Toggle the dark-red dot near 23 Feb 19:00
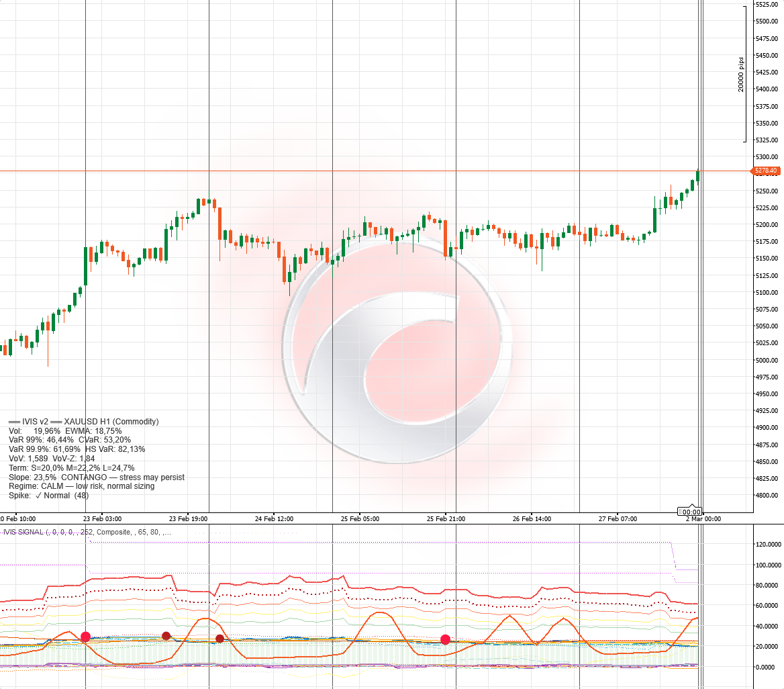 pos(166,635)
